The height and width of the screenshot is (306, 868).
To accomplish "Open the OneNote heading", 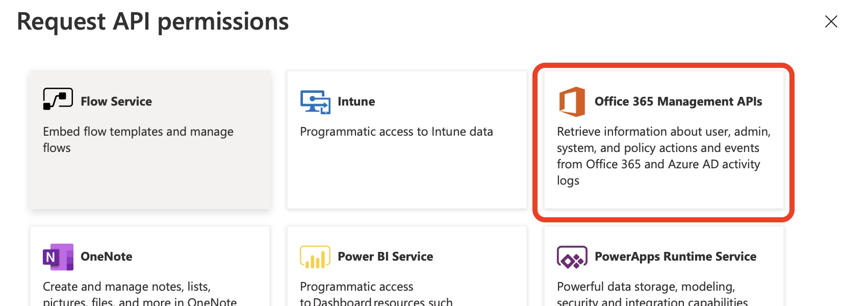I will [107, 257].
